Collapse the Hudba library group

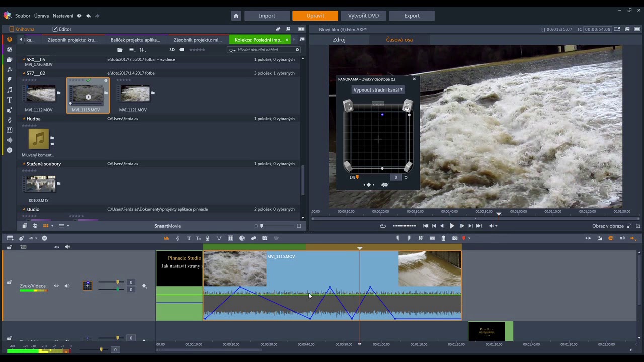(24, 119)
